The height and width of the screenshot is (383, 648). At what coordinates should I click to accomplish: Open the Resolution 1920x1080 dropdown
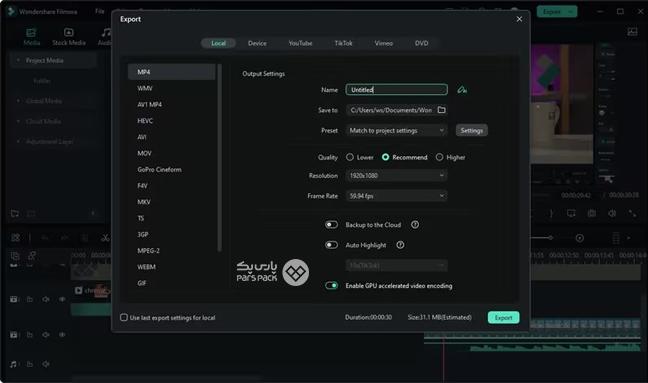[396, 176]
